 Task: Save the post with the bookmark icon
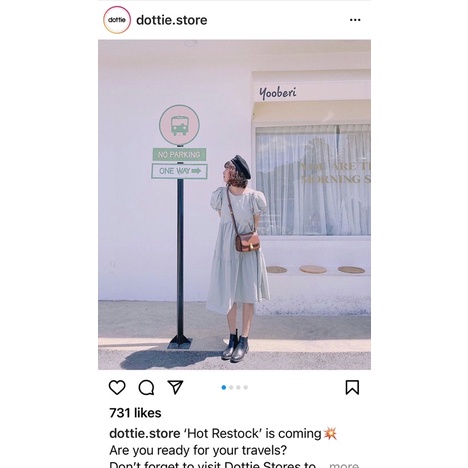point(352,387)
